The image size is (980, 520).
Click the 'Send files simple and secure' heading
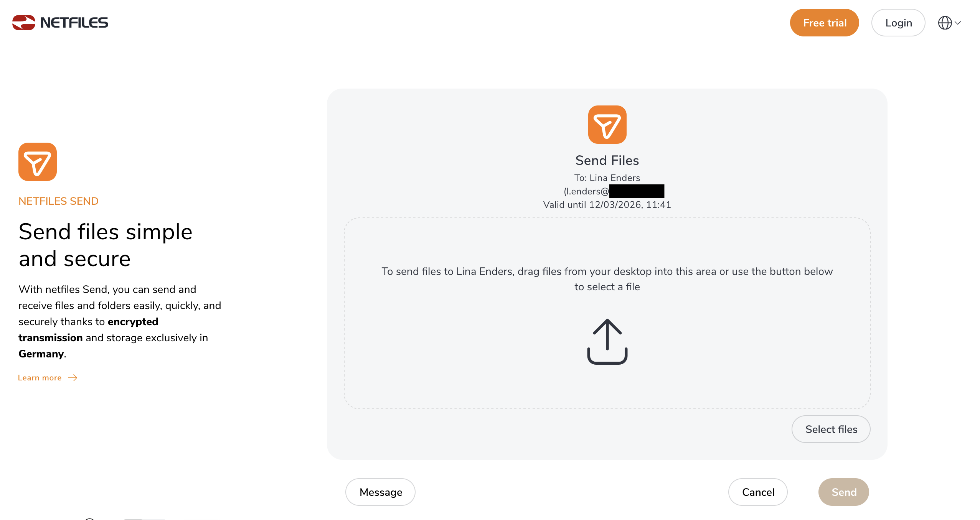pyautogui.click(x=106, y=245)
